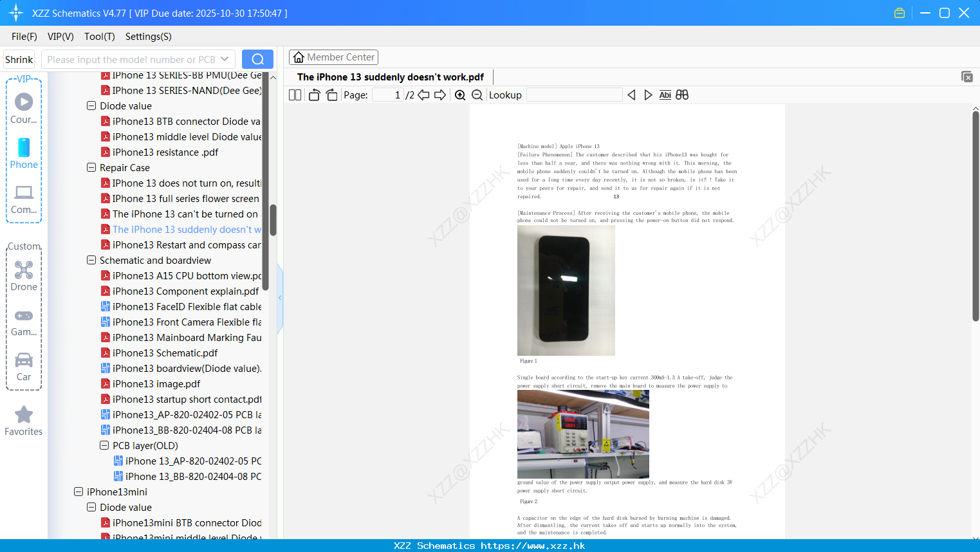980x552 pixels.
Task: Collapse the PCB layer(OLD) folder
Action: pos(104,445)
